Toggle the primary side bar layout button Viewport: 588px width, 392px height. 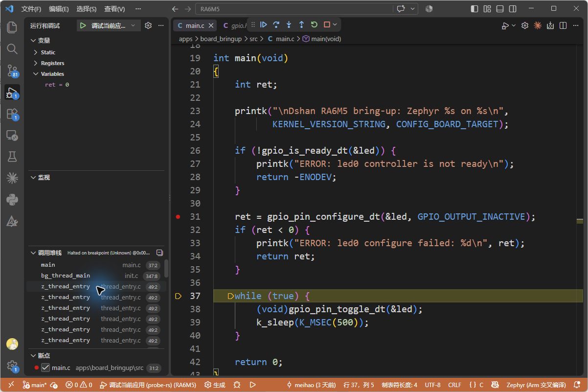click(x=474, y=9)
